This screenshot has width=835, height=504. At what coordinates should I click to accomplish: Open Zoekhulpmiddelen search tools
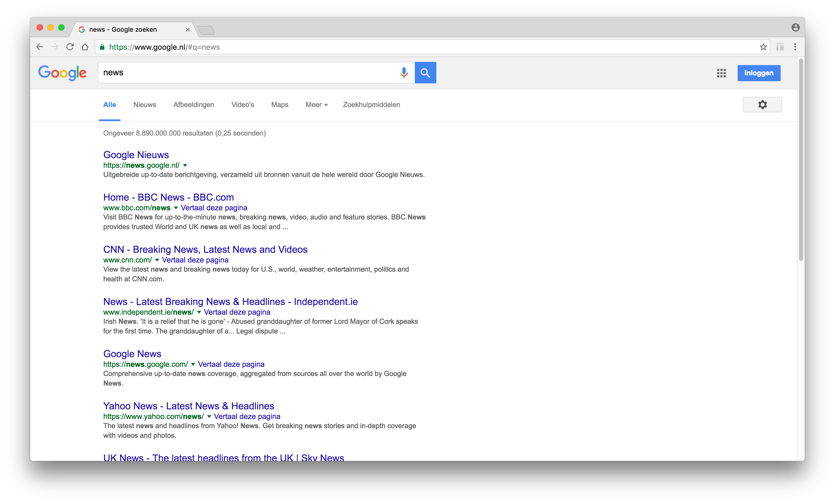click(371, 105)
